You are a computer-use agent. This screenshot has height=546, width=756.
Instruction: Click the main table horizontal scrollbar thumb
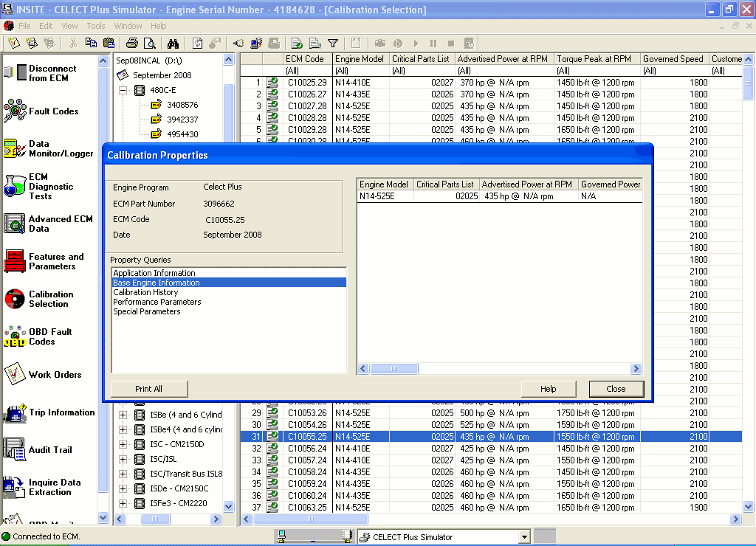tap(311, 519)
